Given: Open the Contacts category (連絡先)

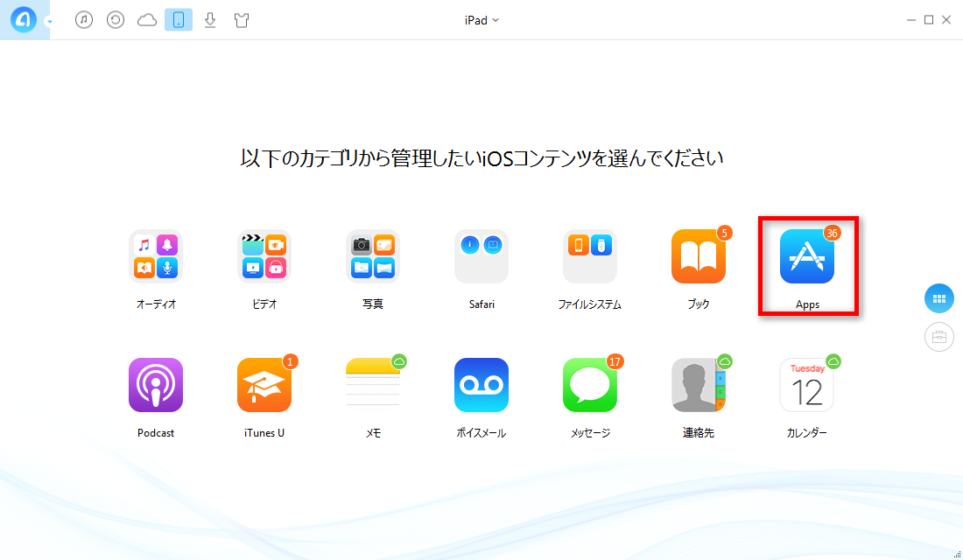Looking at the screenshot, I should (x=699, y=385).
